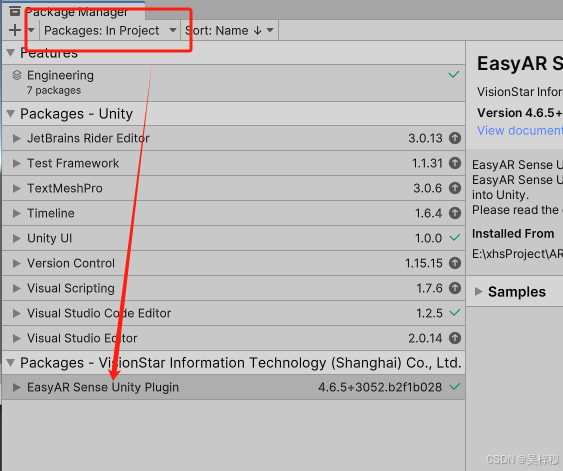Expand the Samples section
This screenshot has width=563, height=471.
click(x=478, y=292)
